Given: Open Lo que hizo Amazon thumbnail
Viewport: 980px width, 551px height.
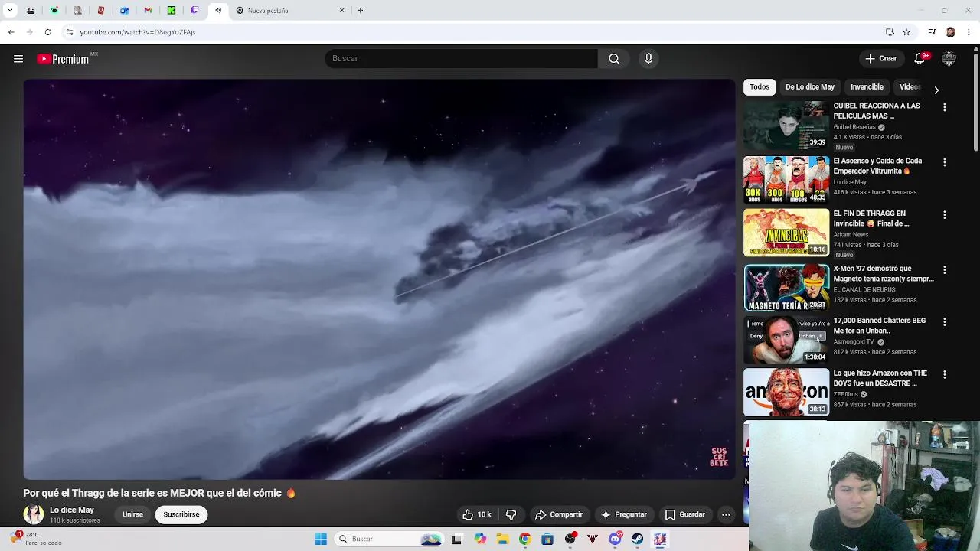Looking at the screenshot, I should point(786,393).
